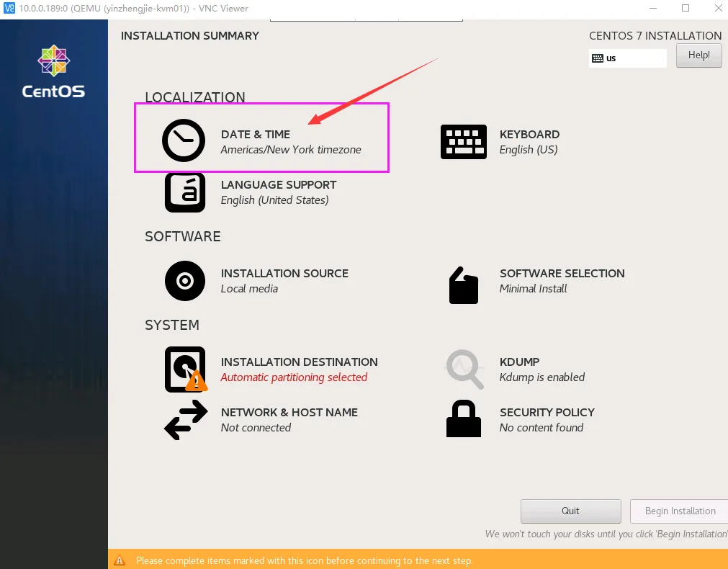The height and width of the screenshot is (569, 728).
Task: Click the Keyboard layout icon
Action: point(463,142)
